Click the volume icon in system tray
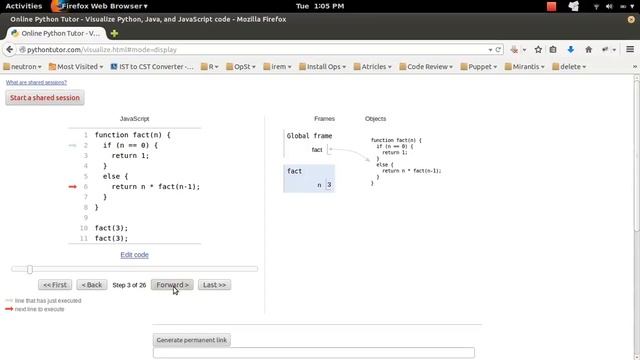The height and width of the screenshot is (360, 640). tap(609, 6)
